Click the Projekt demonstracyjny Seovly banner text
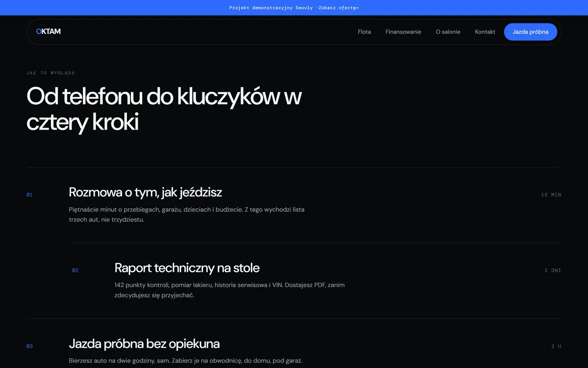 pos(271,8)
